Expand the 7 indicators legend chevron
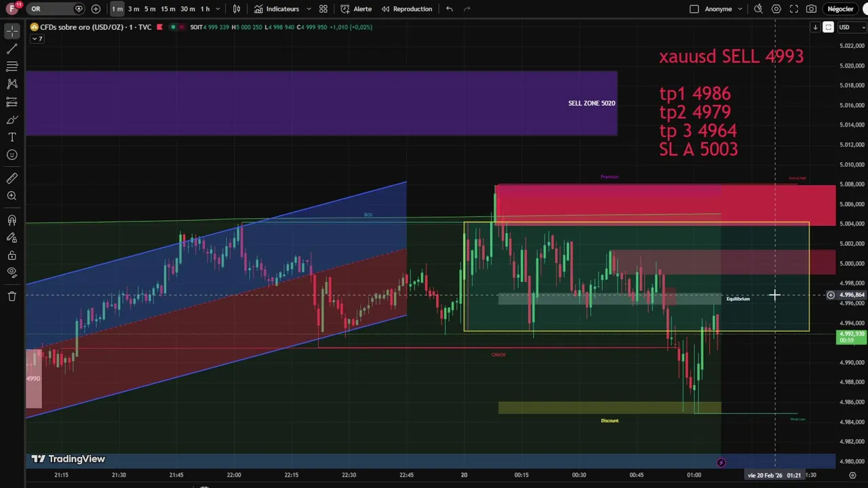Screen dimensions: 868x488 pyautogui.click(x=37, y=39)
